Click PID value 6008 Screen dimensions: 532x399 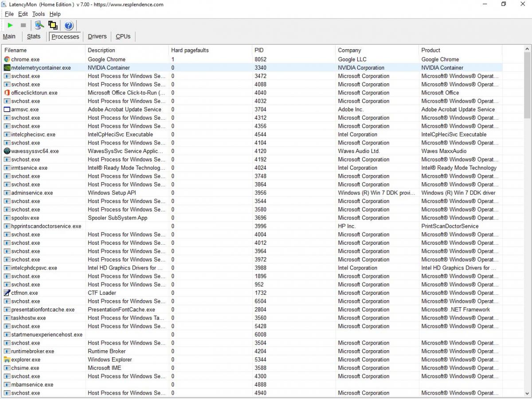(x=261, y=335)
